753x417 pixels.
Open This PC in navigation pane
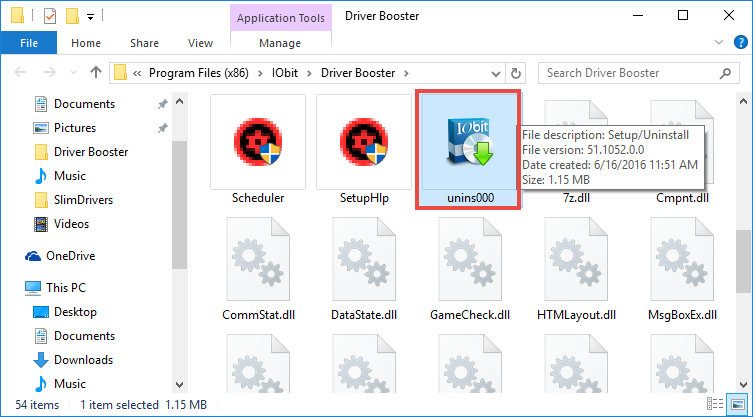click(x=55, y=288)
